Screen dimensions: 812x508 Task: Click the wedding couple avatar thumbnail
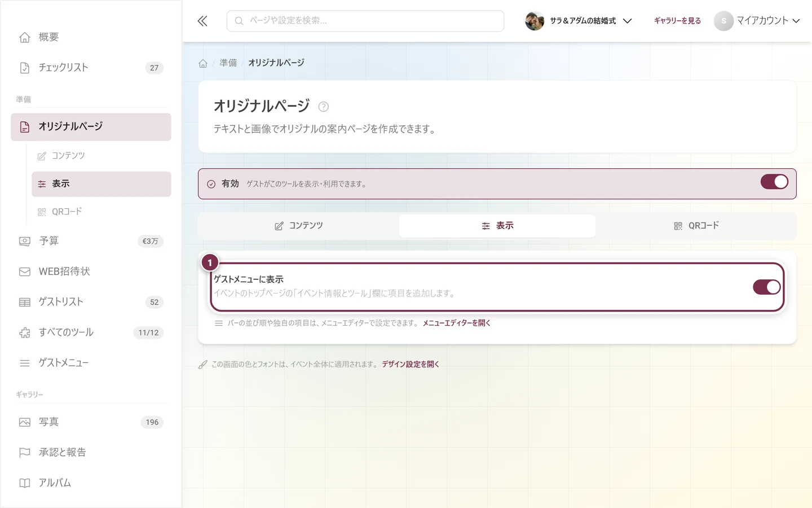[x=535, y=21]
